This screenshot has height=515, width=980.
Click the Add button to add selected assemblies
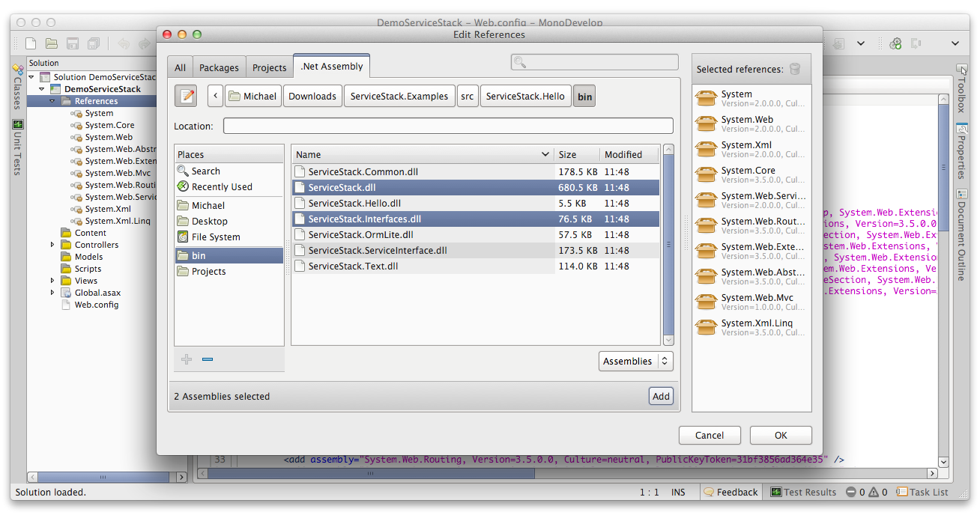[660, 396]
